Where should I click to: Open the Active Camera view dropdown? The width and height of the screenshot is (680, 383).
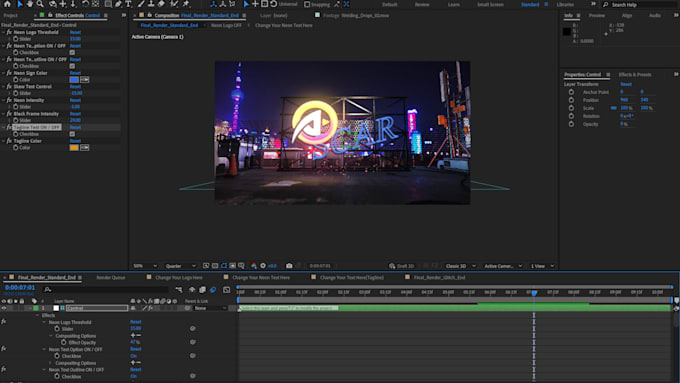(x=503, y=265)
